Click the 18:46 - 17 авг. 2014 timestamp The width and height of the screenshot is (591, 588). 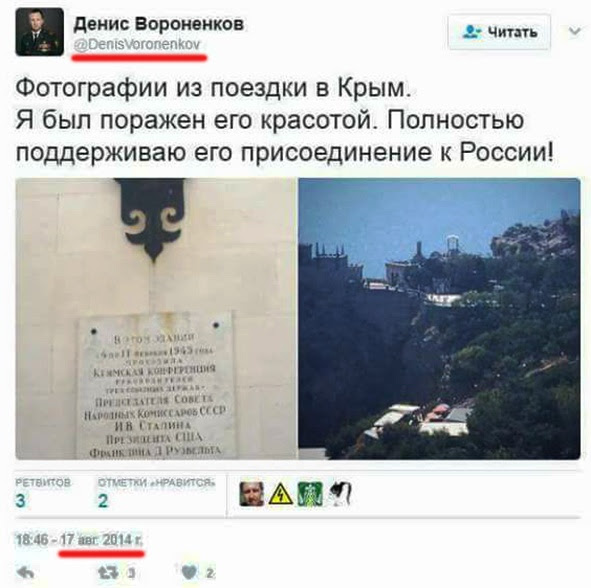click(x=79, y=540)
